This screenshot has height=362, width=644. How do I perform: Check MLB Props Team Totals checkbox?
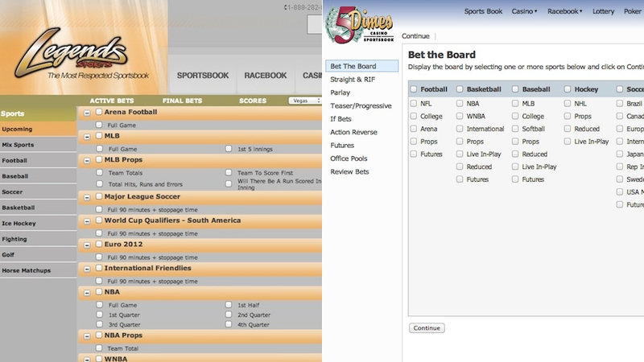coord(99,172)
